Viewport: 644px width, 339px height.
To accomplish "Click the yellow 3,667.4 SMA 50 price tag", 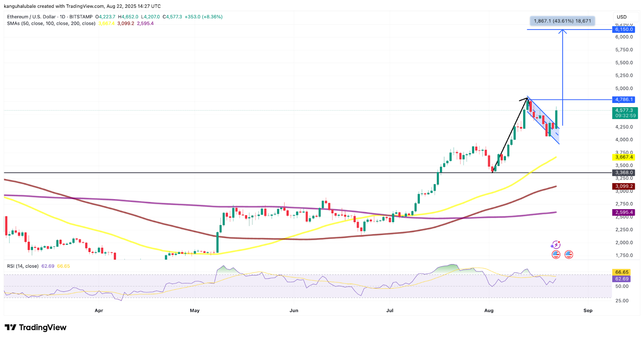I will pos(623,157).
